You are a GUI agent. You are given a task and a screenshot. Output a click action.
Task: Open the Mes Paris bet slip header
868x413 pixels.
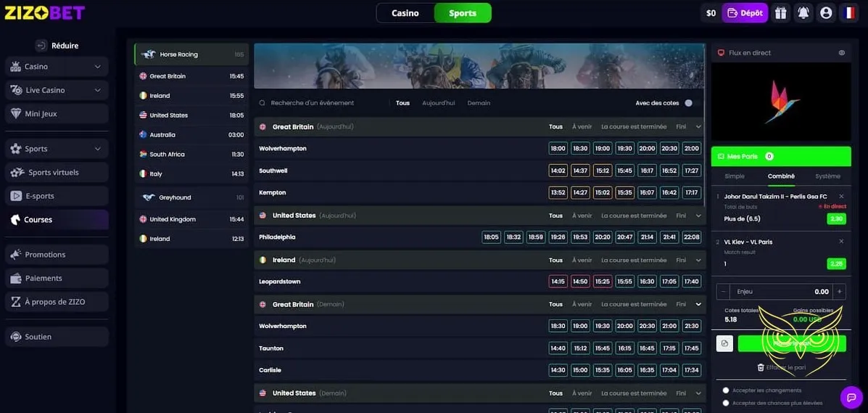click(781, 156)
